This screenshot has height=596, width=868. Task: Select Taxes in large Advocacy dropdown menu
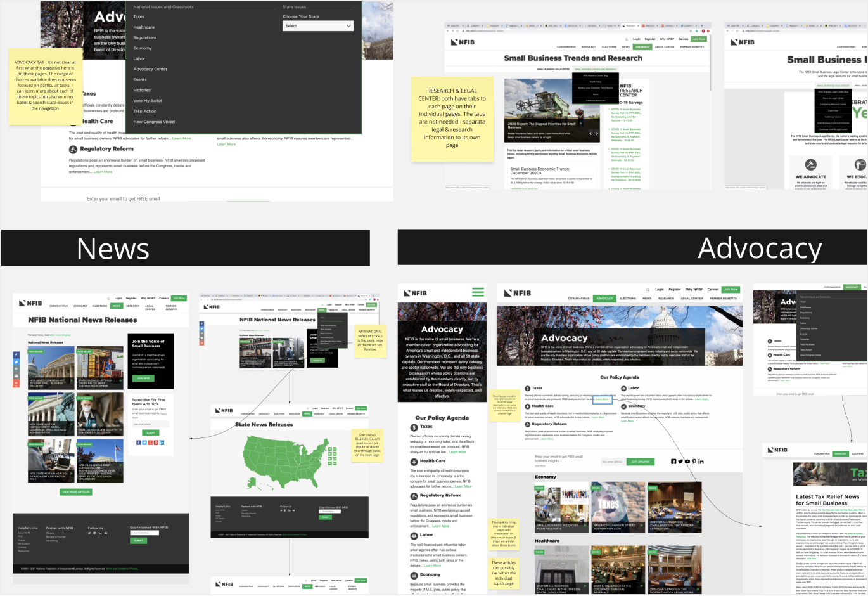point(139,16)
